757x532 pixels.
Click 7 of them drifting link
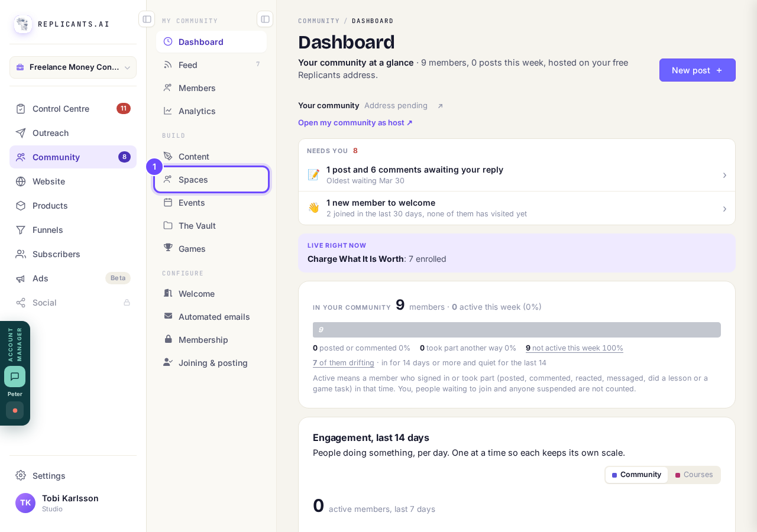[344, 363]
